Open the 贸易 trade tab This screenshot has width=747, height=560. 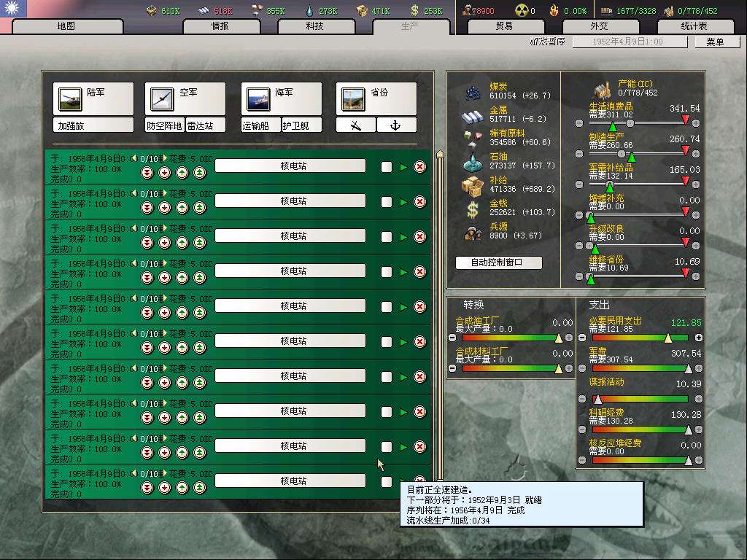[505, 26]
